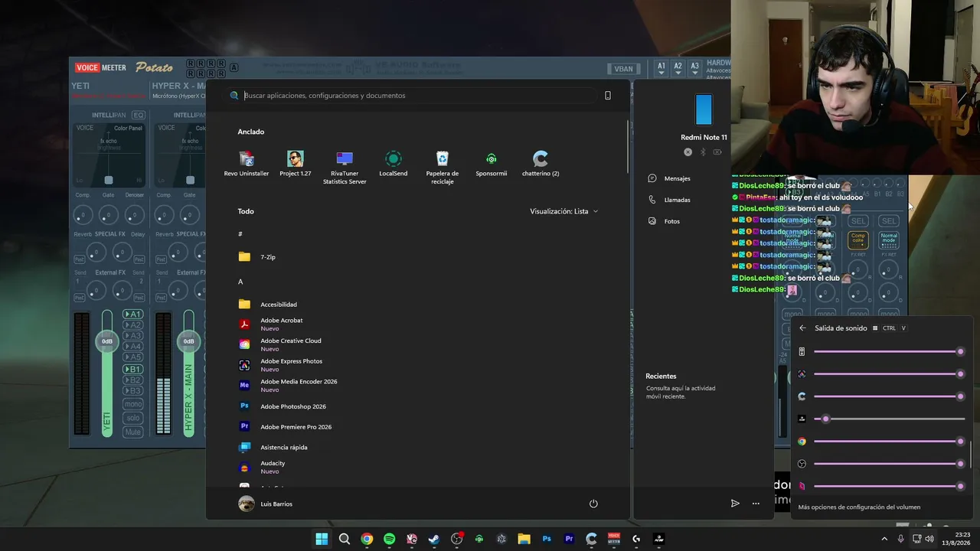Adjust the YETI 0dB fader
The image size is (980, 551).
[x=107, y=341]
